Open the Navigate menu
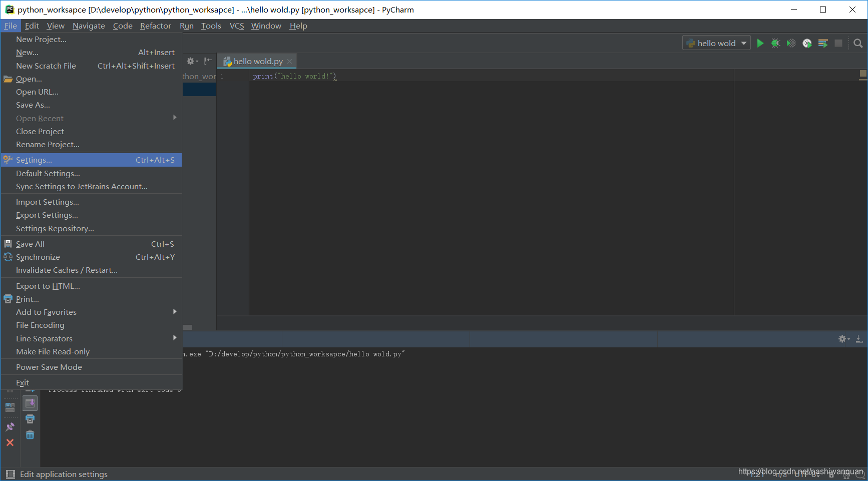Screen dimensions: 868x481 point(89,26)
